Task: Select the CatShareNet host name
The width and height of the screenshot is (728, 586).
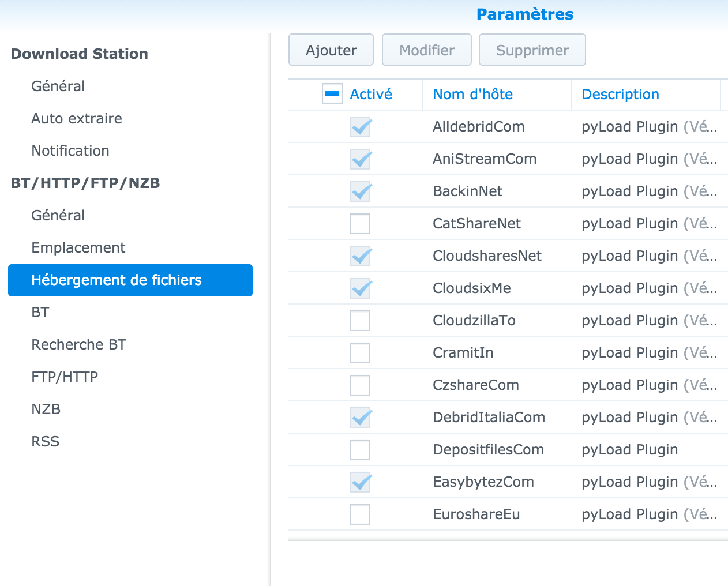Action: (x=477, y=223)
